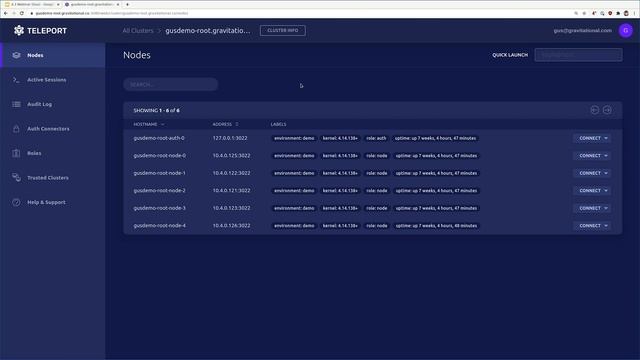
Task: Open a new browser tab
Action: pyautogui.click(x=127, y=4)
